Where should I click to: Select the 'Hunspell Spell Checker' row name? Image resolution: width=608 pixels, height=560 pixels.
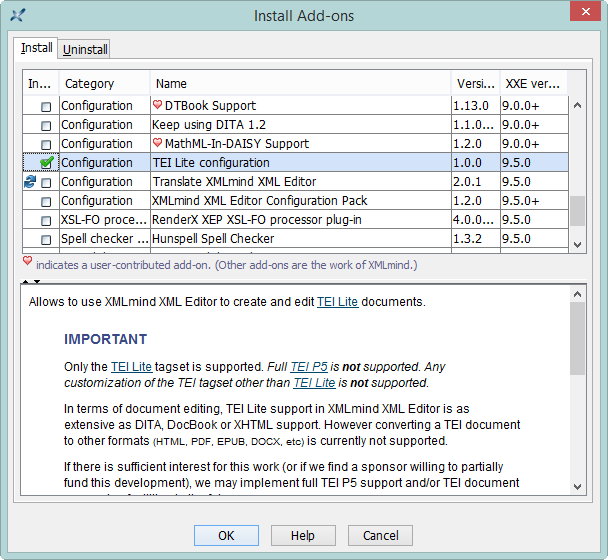click(213, 239)
